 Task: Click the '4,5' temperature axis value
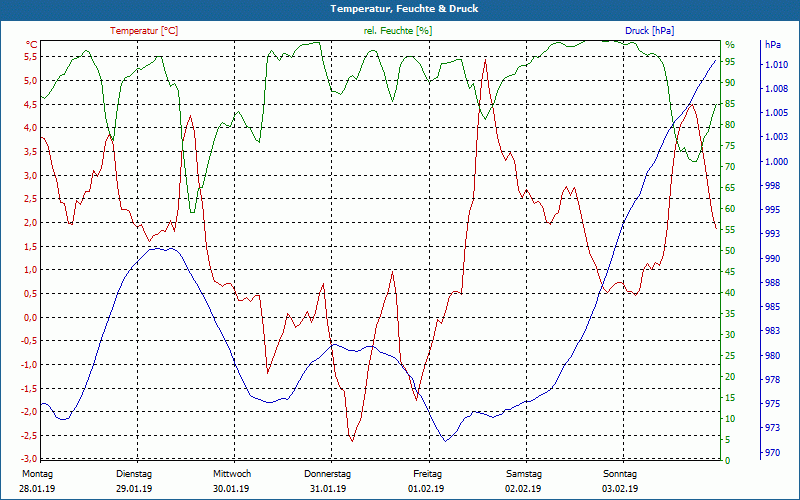click(x=31, y=104)
